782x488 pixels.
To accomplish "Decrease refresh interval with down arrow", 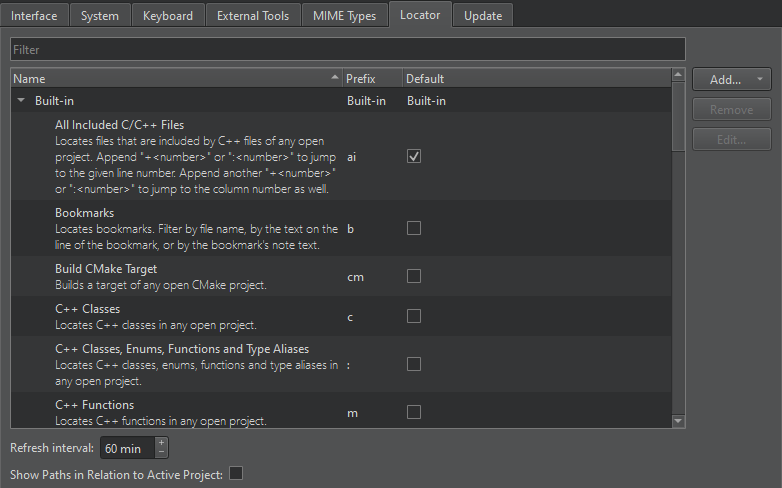I will click(x=162, y=453).
